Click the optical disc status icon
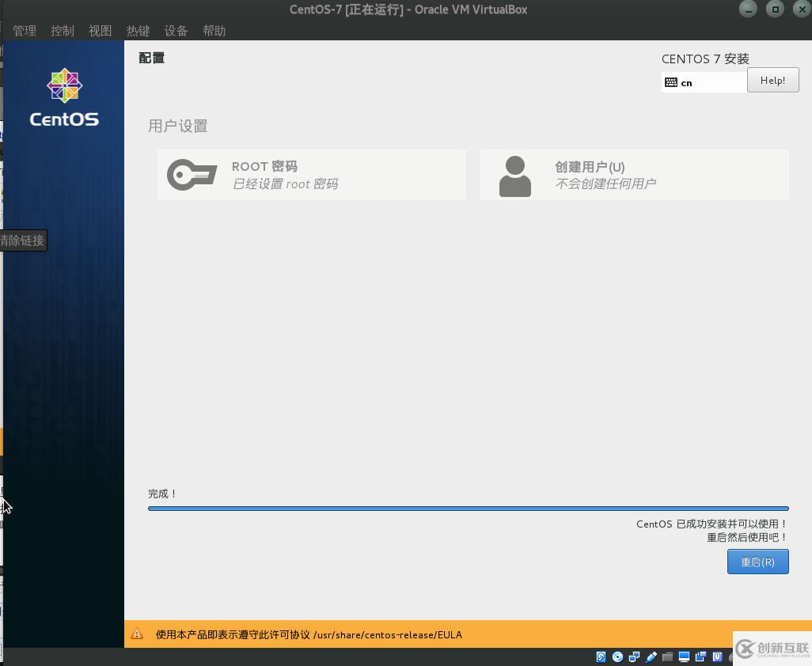 point(617,657)
